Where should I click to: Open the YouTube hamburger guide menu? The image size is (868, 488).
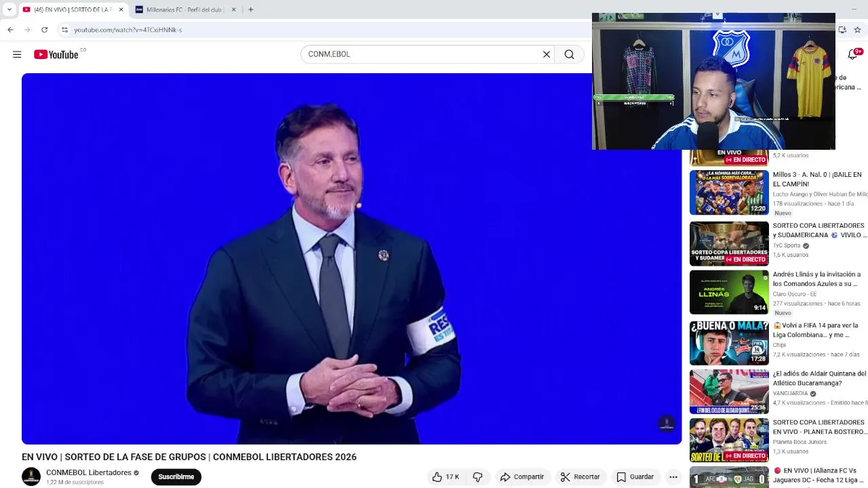[x=17, y=54]
